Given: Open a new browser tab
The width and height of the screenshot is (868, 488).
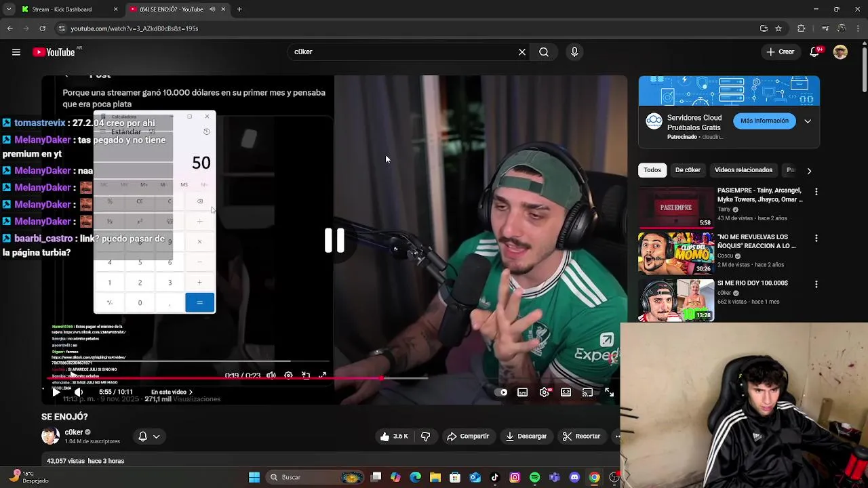Looking at the screenshot, I should pyautogui.click(x=239, y=9).
